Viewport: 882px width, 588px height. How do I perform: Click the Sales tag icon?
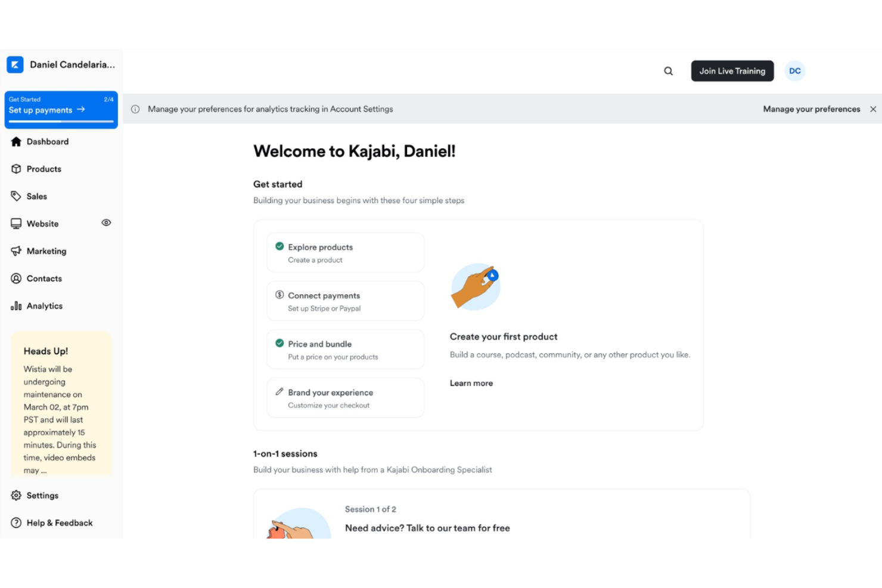pos(16,197)
